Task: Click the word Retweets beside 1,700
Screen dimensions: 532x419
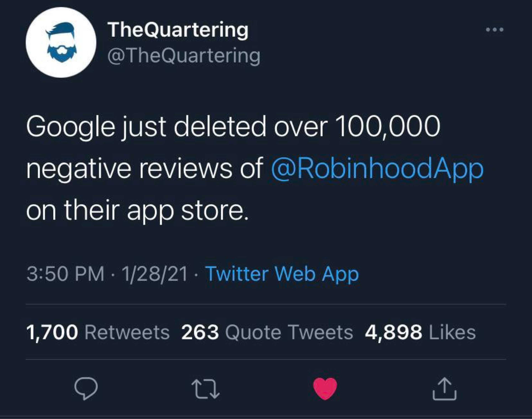Action: (x=127, y=332)
